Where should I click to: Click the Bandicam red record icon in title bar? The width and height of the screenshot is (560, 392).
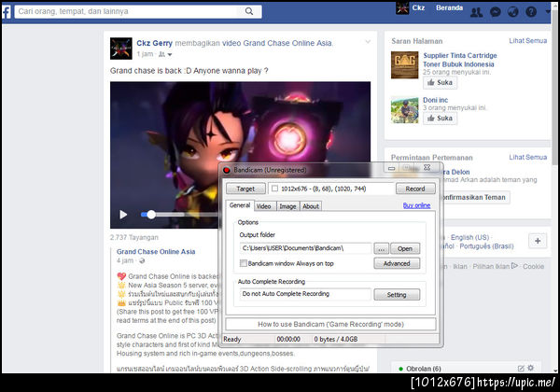click(x=227, y=170)
